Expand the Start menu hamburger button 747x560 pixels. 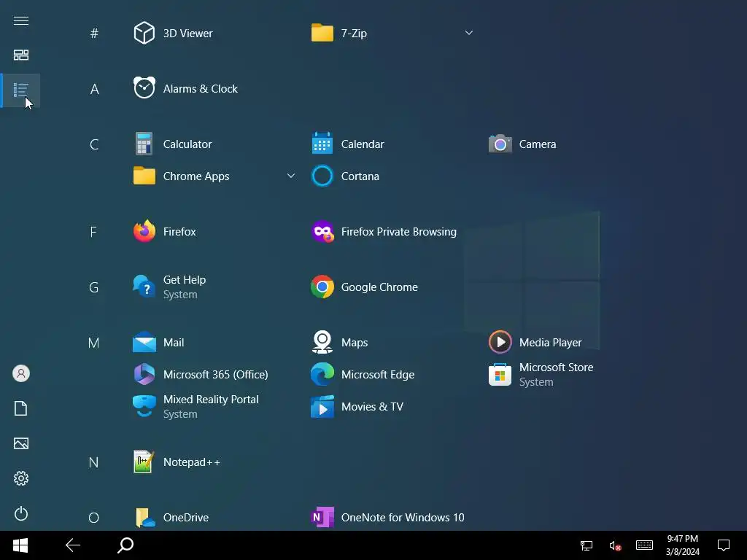(x=21, y=20)
